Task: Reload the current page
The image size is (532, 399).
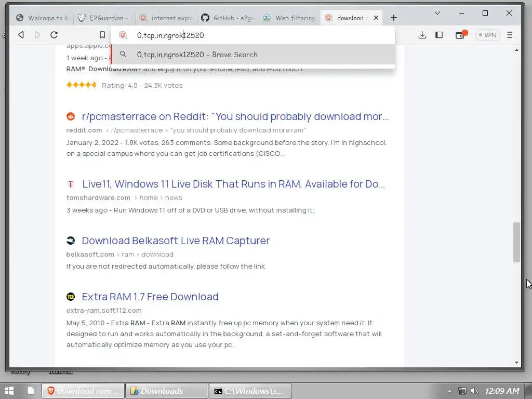Action: (x=54, y=35)
